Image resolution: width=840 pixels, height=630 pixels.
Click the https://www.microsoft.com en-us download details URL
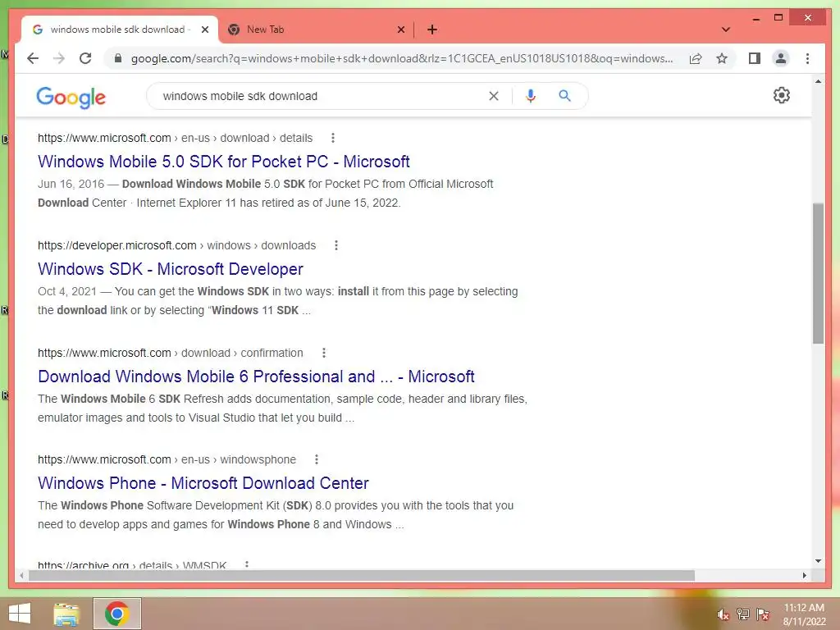click(175, 138)
